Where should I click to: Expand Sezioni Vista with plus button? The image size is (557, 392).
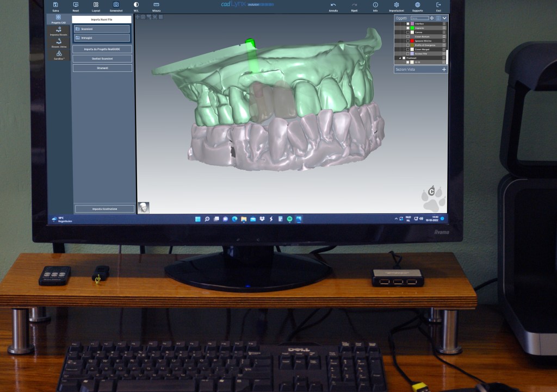[444, 70]
